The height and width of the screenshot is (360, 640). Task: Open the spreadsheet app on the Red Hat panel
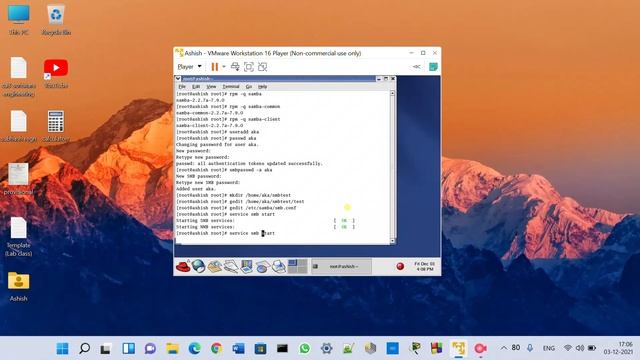click(262, 267)
